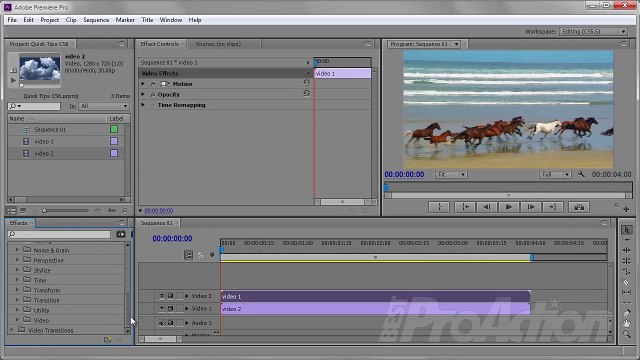Screen dimensions: 640x360
Task: Toggle sync lock on Video 1 track
Action: pyautogui.click(x=171, y=309)
